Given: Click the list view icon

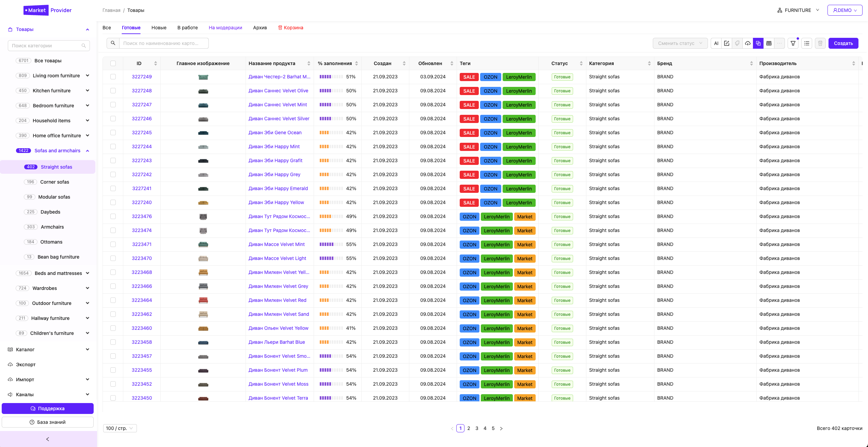Looking at the screenshot, I should pos(806,43).
